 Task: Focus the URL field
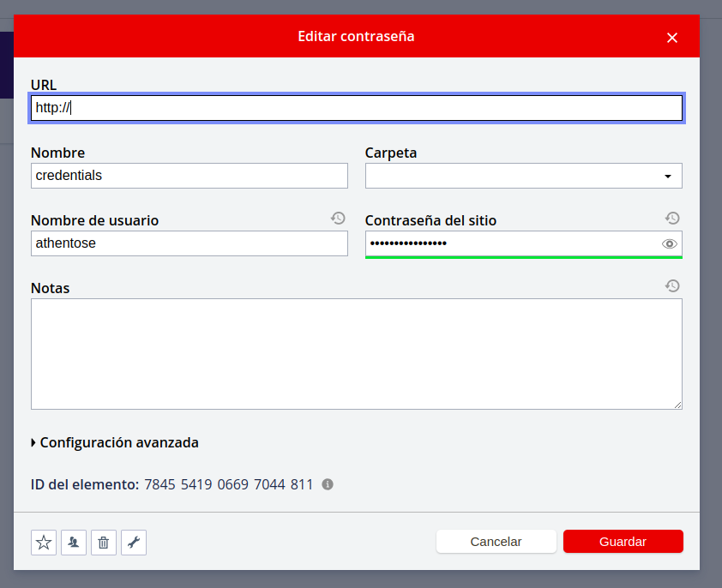coord(356,108)
